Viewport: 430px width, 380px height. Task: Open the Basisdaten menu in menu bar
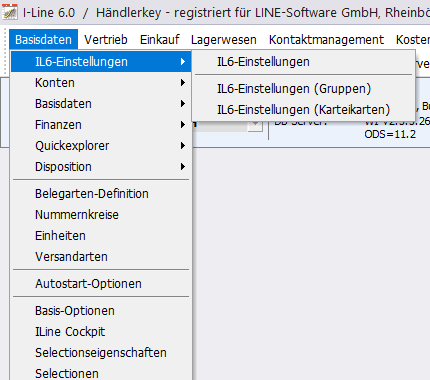43,40
